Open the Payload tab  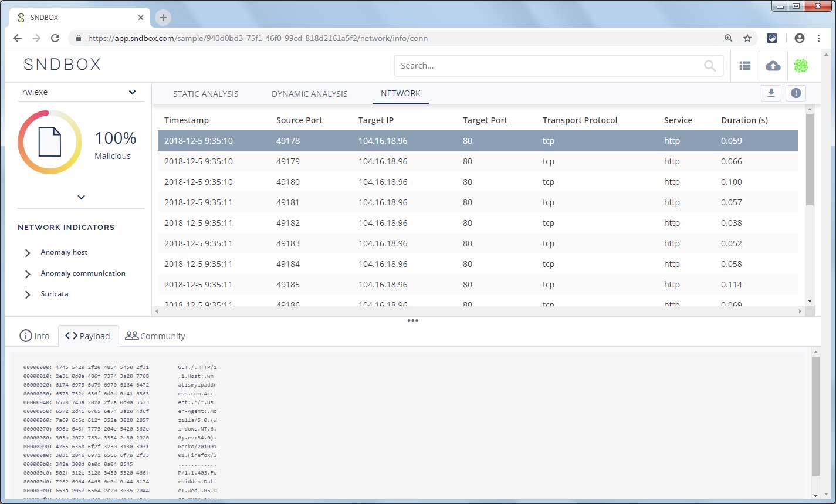click(88, 336)
